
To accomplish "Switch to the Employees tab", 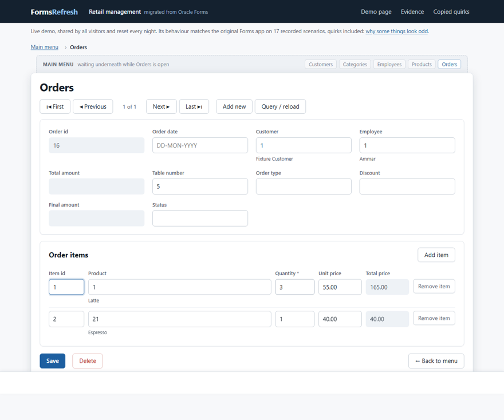I will 389,64.
